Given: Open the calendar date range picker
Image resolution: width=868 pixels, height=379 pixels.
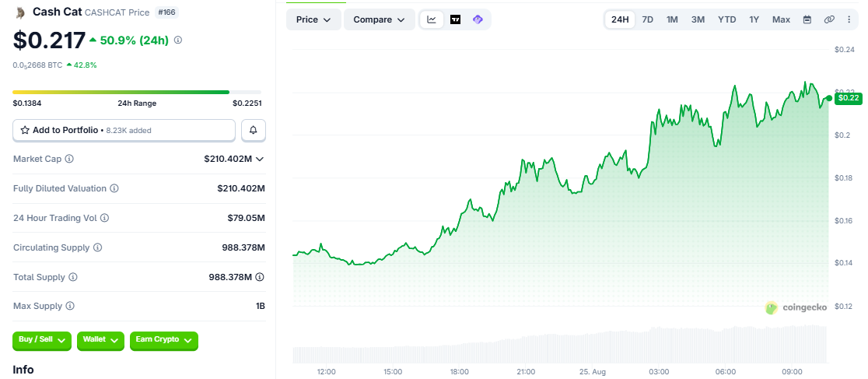Looking at the screenshot, I should pyautogui.click(x=807, y=19).
